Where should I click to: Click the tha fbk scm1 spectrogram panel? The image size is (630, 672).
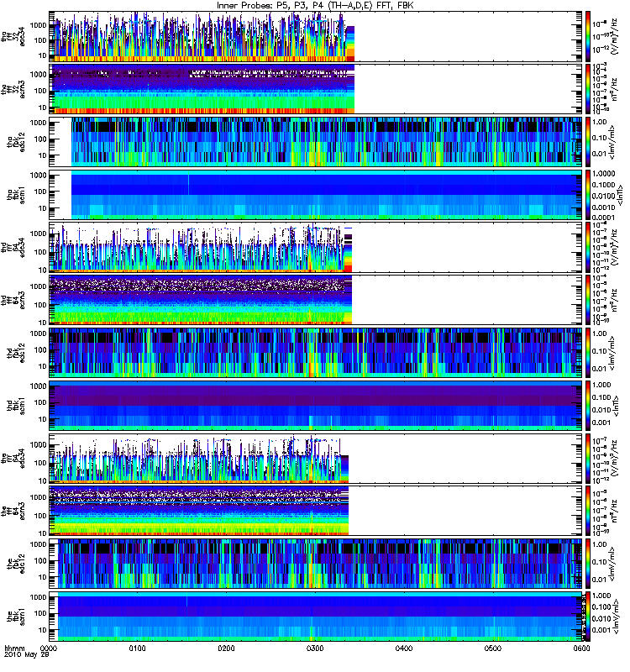pyautogui.click(x=316, y=195)
